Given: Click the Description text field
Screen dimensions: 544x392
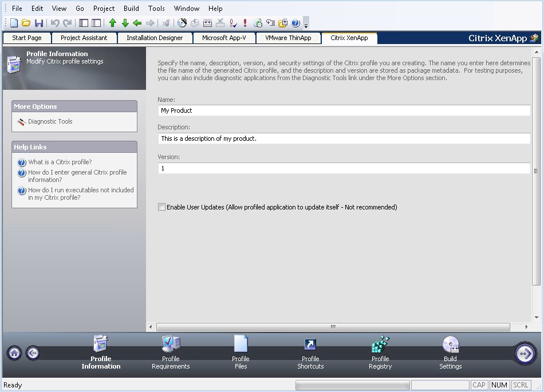Looking at the screenshot, I should click(344, 138).
